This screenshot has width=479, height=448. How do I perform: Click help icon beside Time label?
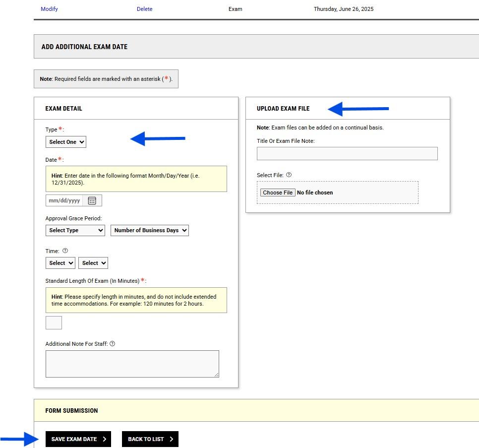(65, 251)
